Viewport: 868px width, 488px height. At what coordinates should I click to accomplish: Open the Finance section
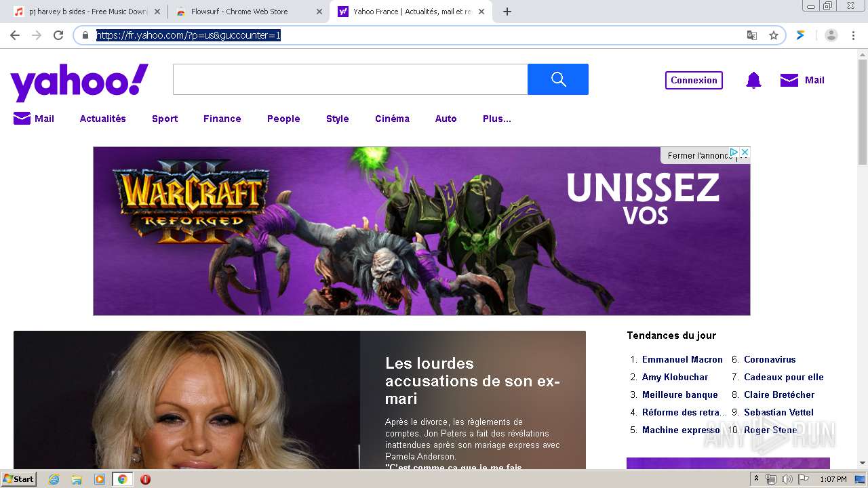click(222, 119)
